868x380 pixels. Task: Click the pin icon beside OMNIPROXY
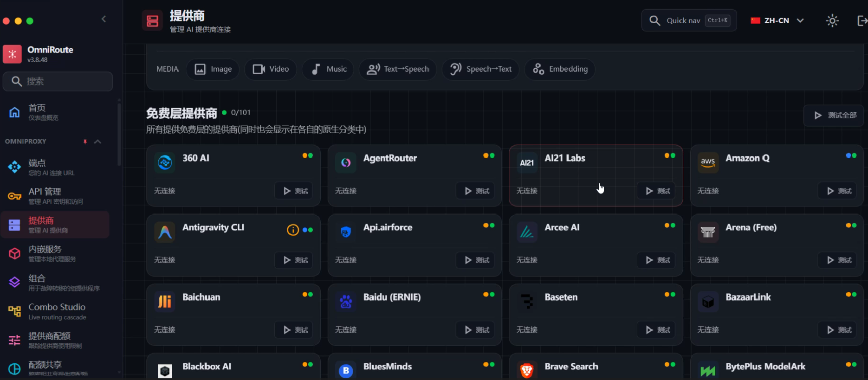coord(85,142)
